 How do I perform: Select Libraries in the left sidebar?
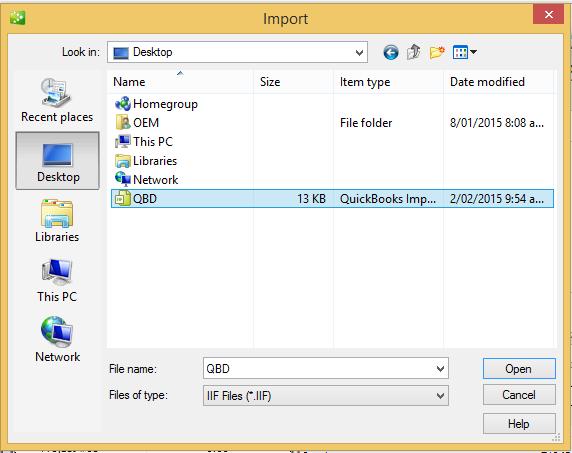point(57,221)
